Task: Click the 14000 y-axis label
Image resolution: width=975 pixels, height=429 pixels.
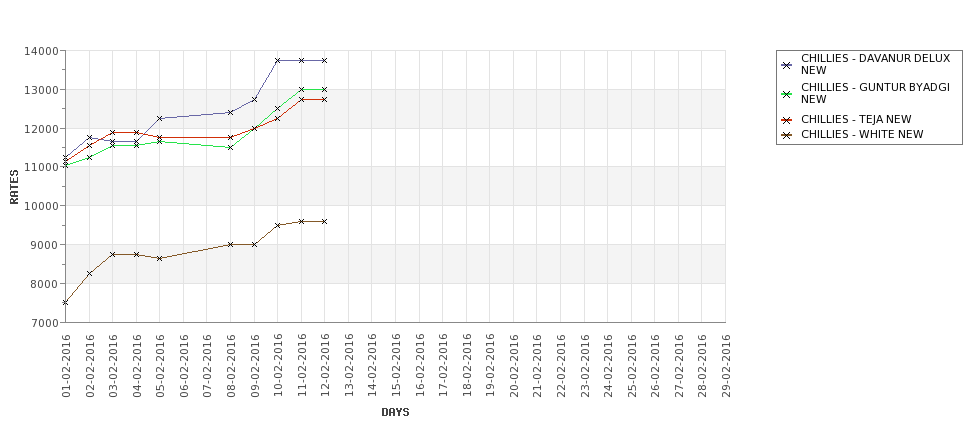Action: coord(44,51)
